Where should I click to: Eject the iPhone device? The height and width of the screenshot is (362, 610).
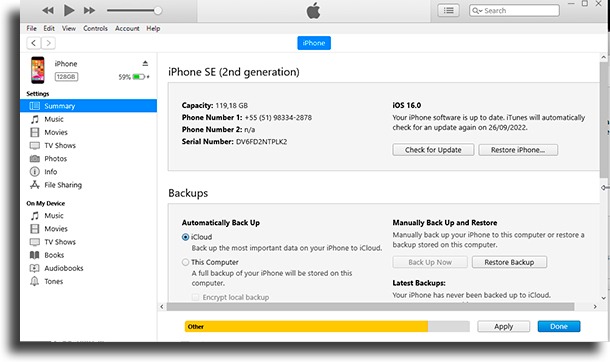click(x=145, y=63)
